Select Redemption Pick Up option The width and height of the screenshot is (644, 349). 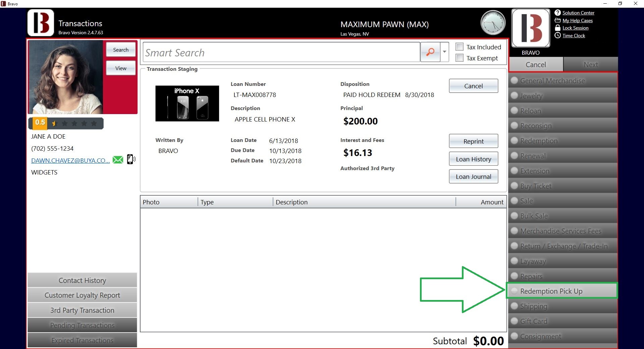[562, 291]
